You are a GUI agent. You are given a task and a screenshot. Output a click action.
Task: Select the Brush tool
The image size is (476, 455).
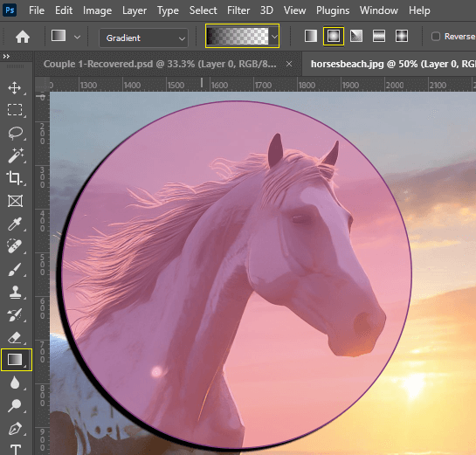pos(15,270)
